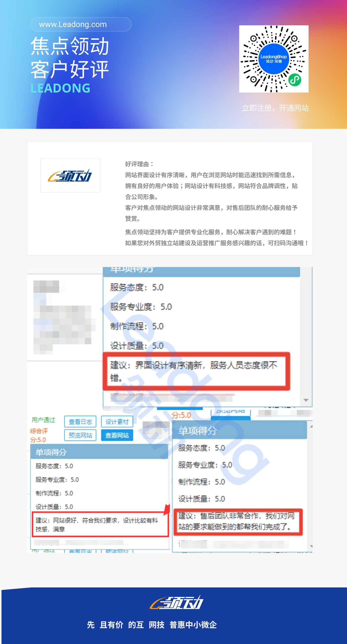This screenshot has width=347, height=644.
Task: Click '制作流程: 5.0' in the '售后团队' panel
Action: [x=202, y=482]
